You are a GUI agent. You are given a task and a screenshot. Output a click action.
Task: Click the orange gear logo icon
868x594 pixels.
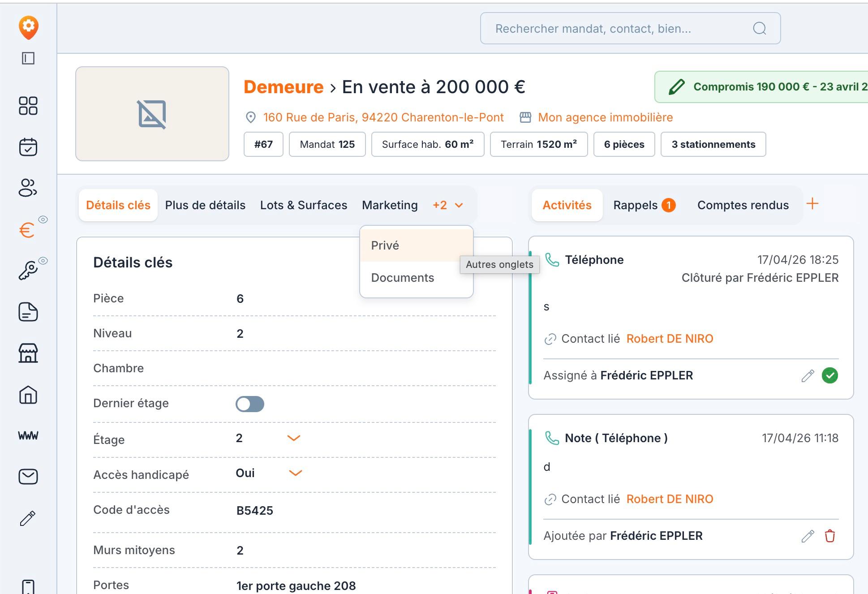(28, 27)
